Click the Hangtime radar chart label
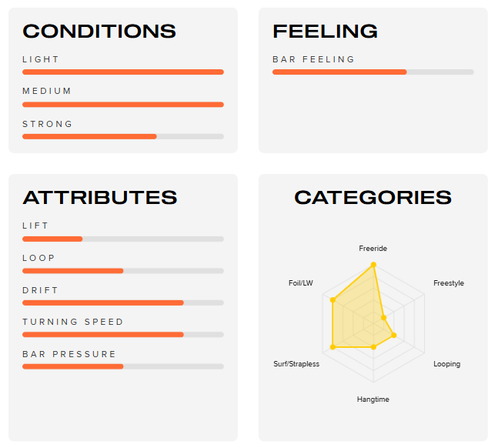Viewport: 498px width, 448px height. click(x=373, y=400)
